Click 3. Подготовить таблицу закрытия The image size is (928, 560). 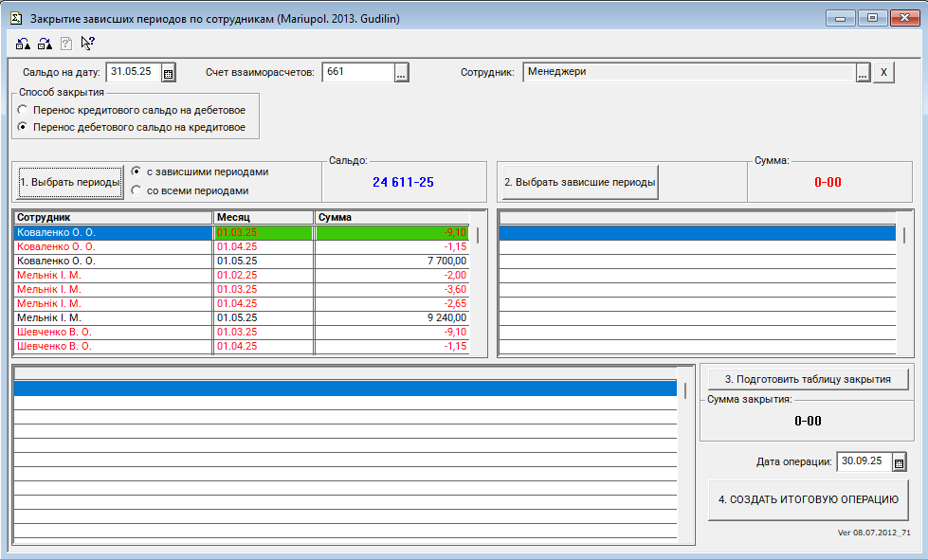click(x=808, y=379)
